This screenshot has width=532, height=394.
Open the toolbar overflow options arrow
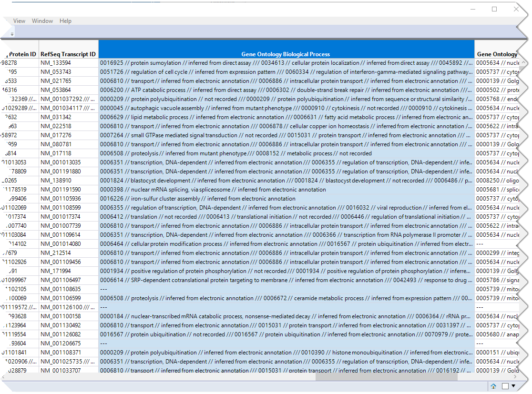pyautogui.click(x=12, y=34)
